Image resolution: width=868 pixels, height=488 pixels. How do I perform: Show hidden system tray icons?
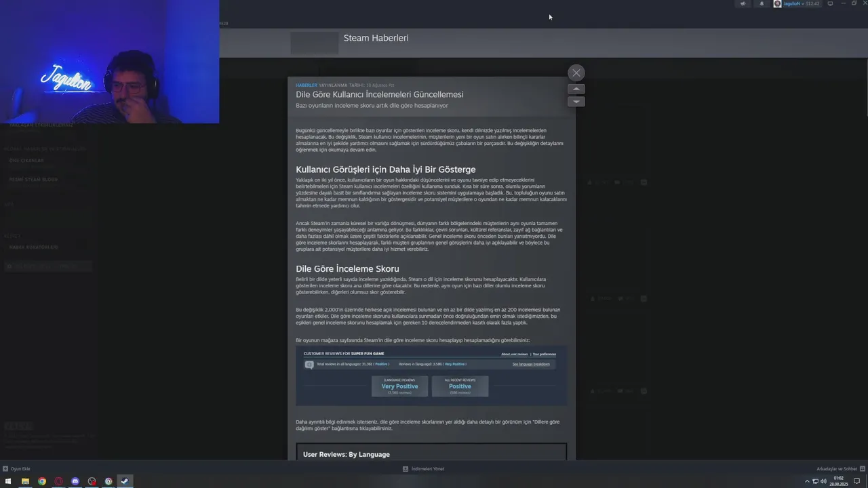[x=807, y=481]
